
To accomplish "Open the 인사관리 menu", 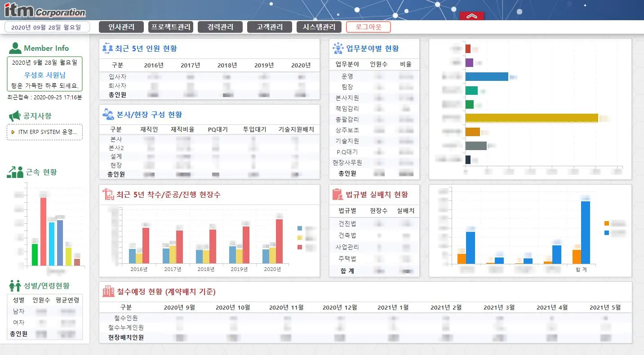I will [x=121, y=27].
